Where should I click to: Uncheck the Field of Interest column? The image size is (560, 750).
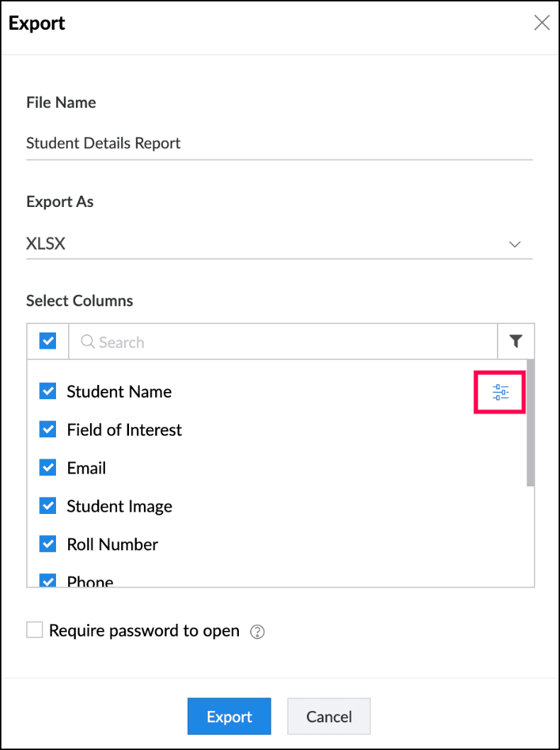(47, 430)
